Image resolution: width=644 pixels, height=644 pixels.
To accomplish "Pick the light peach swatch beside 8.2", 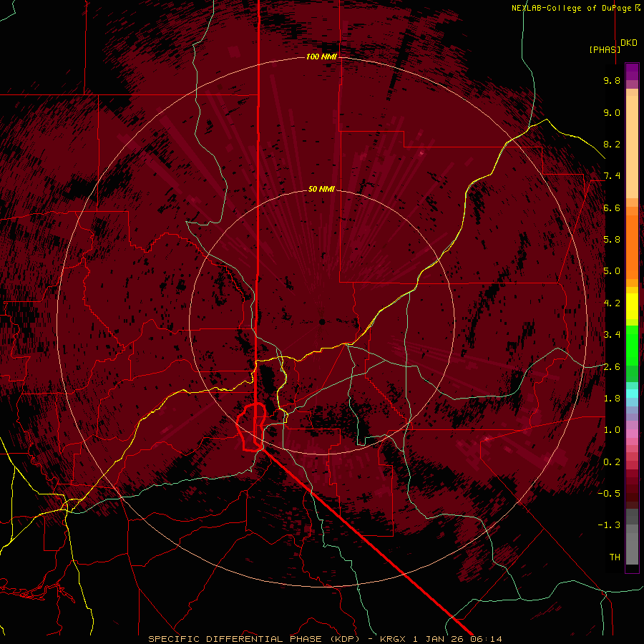I will click(x=632, y=147).
